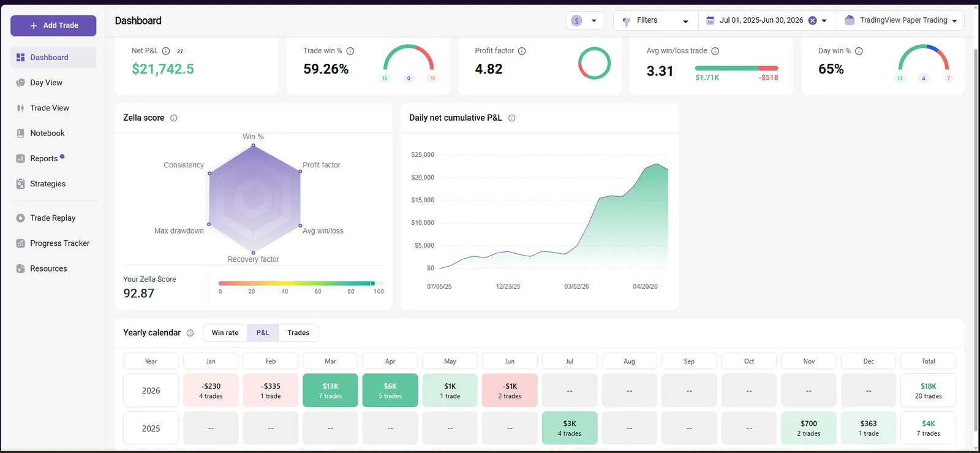
Task: Click the Day View icon
Action: click(x=20, y=83)
